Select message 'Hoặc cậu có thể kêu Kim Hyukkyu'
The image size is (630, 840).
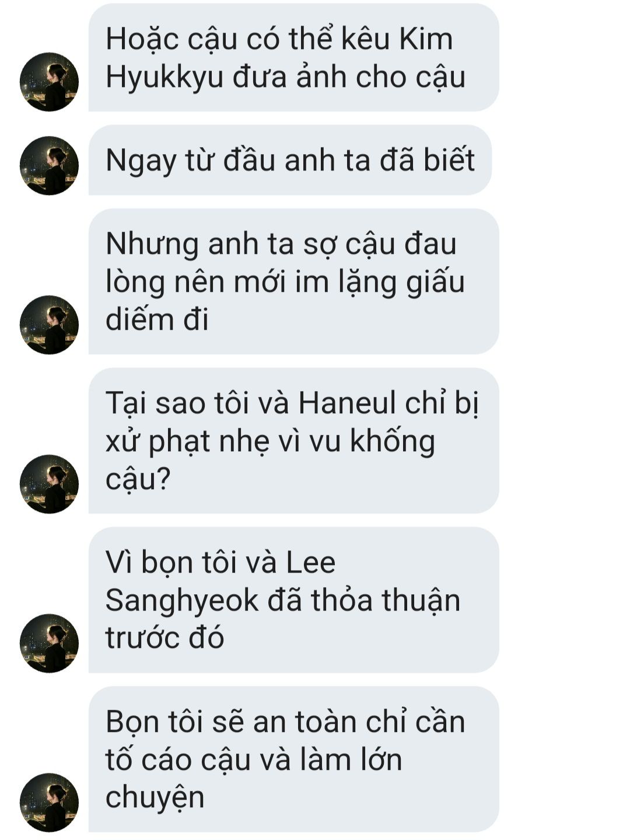coord(293,57)
